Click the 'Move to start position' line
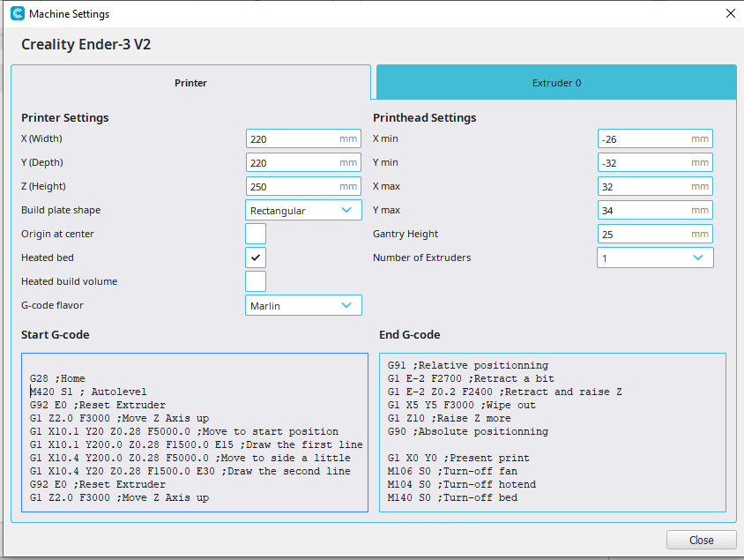Image resolution: width=744 pixels, height=560 pixels. point(184,431)
